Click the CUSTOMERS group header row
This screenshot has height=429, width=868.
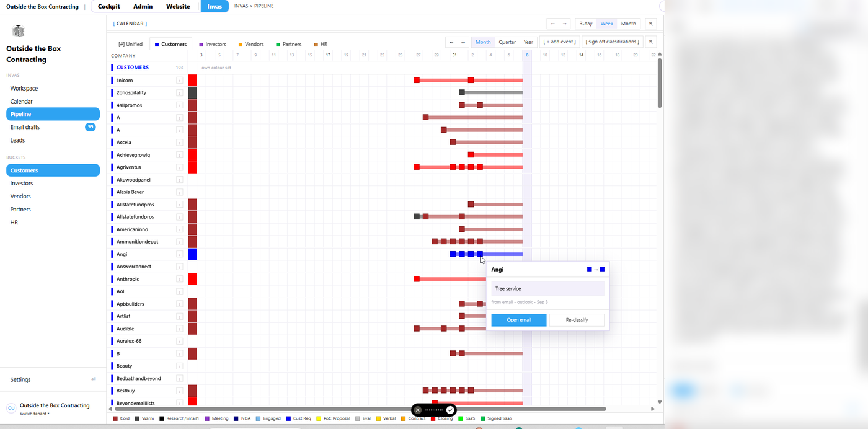click(147, 68)
